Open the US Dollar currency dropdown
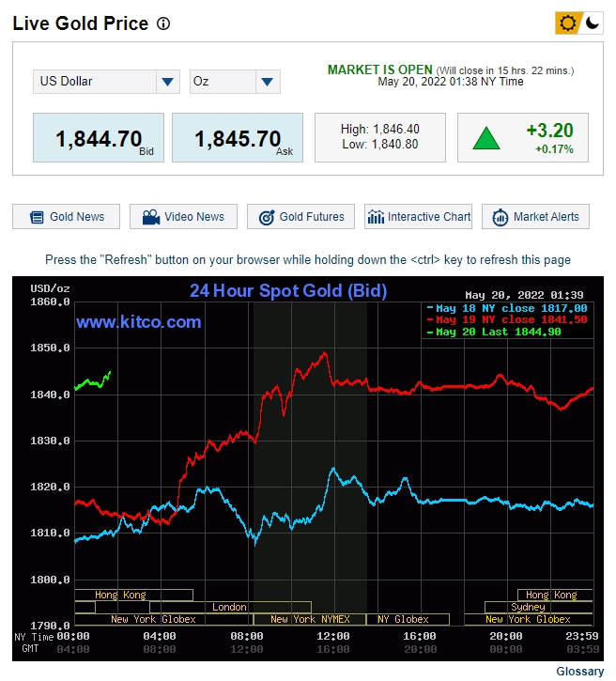The image size is (616, 681). click(x=106, y=82)
